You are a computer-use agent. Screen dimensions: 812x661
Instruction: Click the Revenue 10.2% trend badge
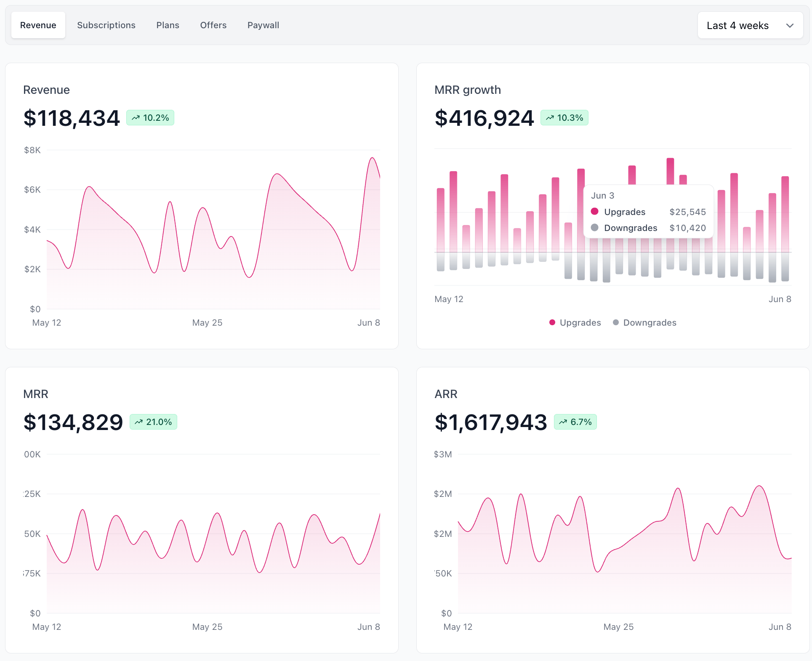point(150,118)
